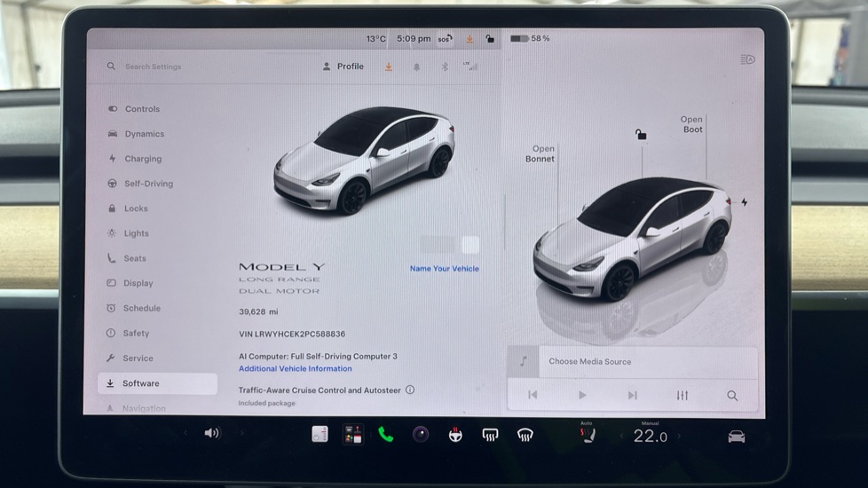This screenshot has width=868, height=488.
Task: Tap Open Boot
Action: 692,124
